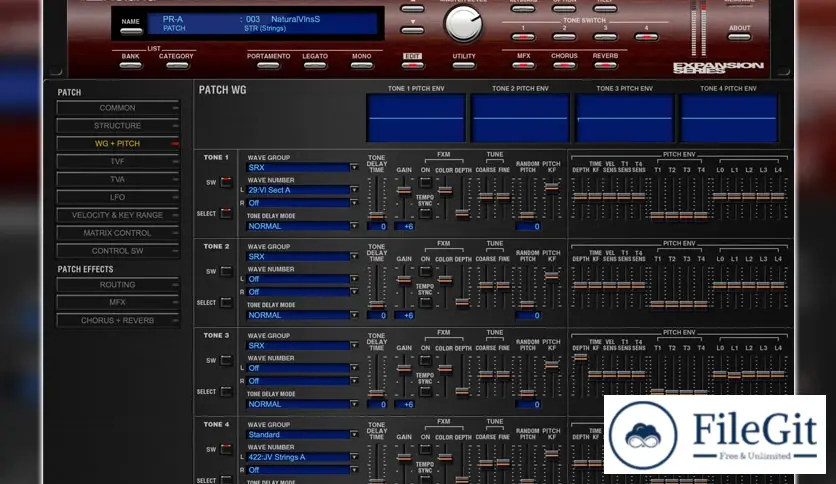This screenshot has height=484, width=836.
Task: Open the UTILITY menu
Action: [463, 66]
